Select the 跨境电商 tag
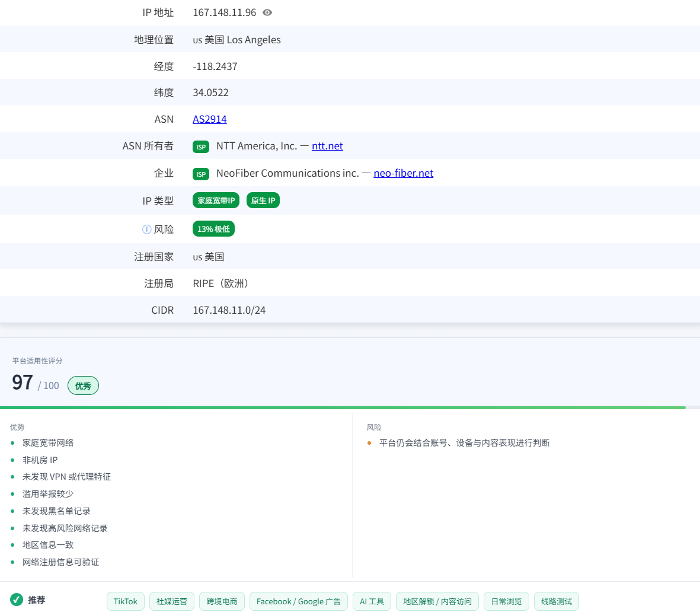Image resolution: width=700 pixels, height=612 pixels. click(222, 601)
